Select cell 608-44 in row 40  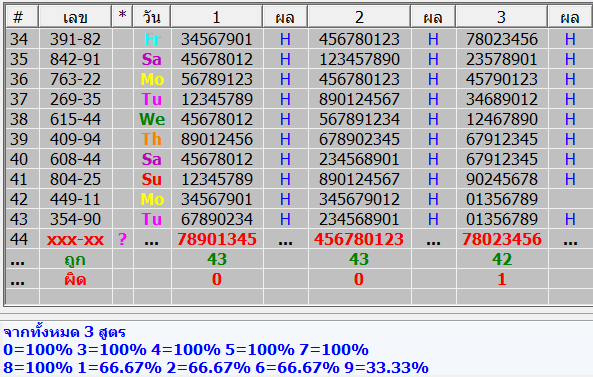click(75, 159)
